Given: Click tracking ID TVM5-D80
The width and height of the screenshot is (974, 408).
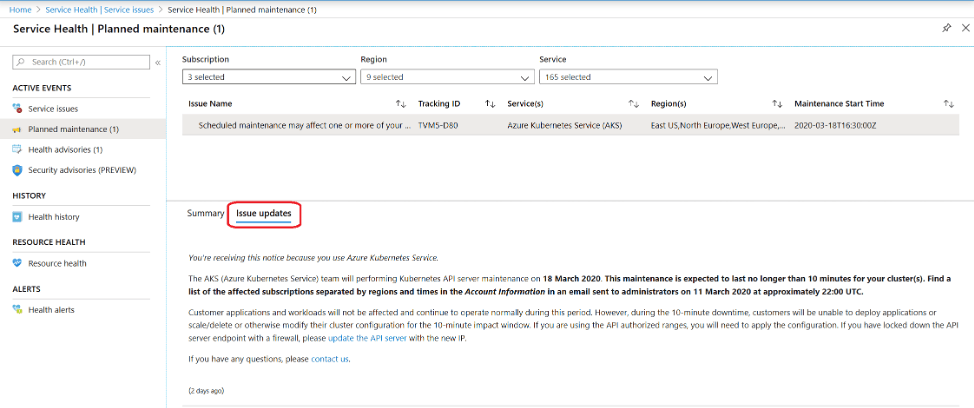Looking at the screenshot, I should click(439, 125).
